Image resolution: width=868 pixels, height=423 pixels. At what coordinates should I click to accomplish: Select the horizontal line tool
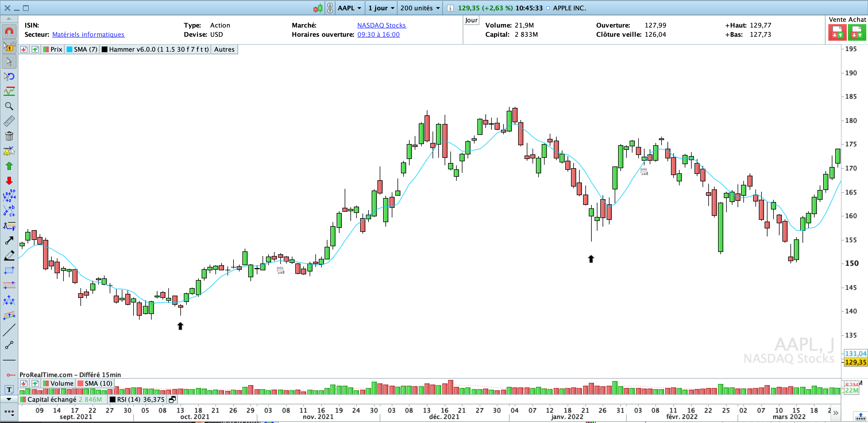click(9, 360)
